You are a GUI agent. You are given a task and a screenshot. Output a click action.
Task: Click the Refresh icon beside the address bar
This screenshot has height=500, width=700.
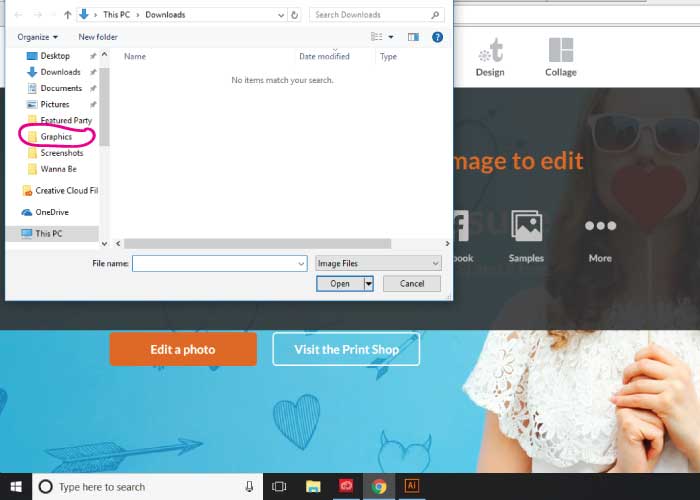click(294, 15)
